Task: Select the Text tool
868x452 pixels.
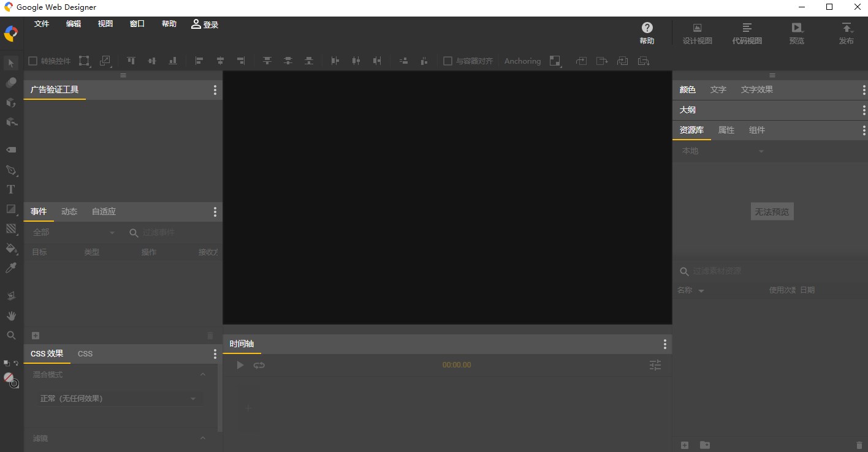Action: coord(11,190)
